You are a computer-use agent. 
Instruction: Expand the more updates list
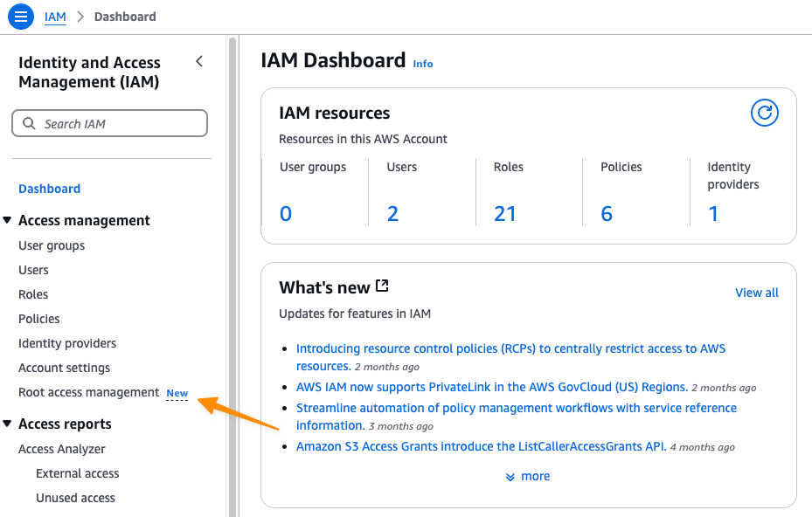point(528,476)
